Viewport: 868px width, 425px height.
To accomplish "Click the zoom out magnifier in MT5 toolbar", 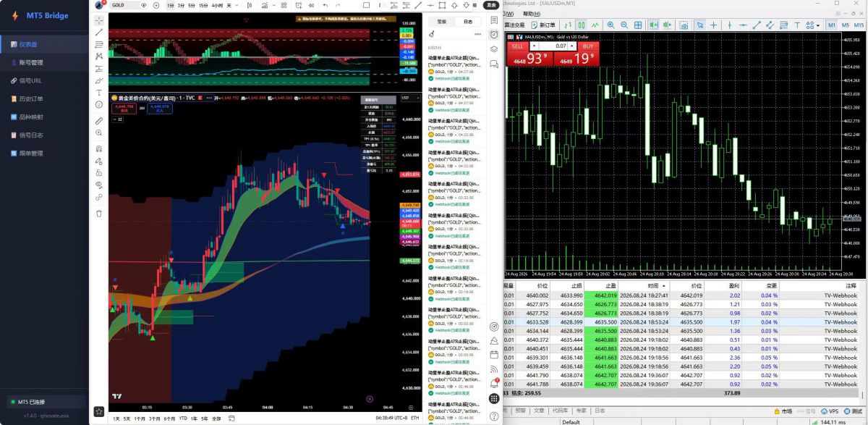I will pos(624,25).
